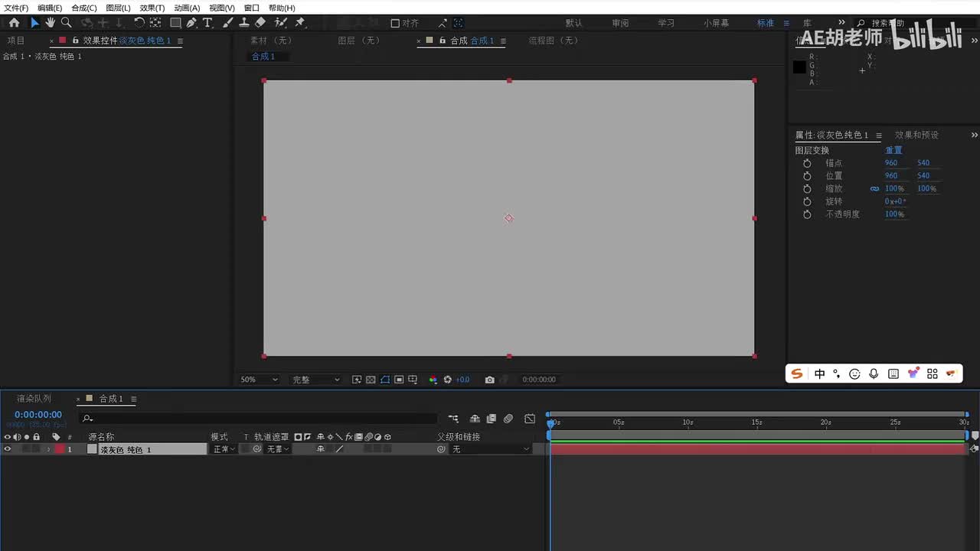Expand the layer 1 properties twirl arrow
The width and height of the screenshot is (980, 551).
[x=49, y=449]
